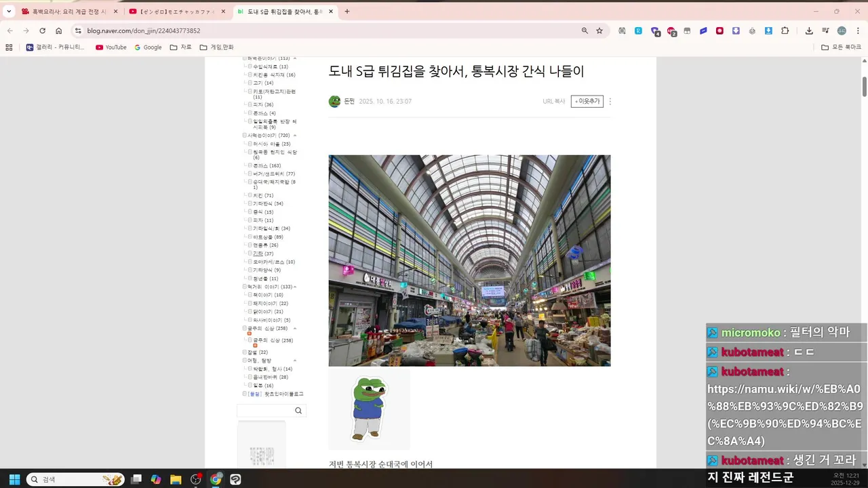
Task: Open the 치킨 (71) category
Action: click(262, 195)
